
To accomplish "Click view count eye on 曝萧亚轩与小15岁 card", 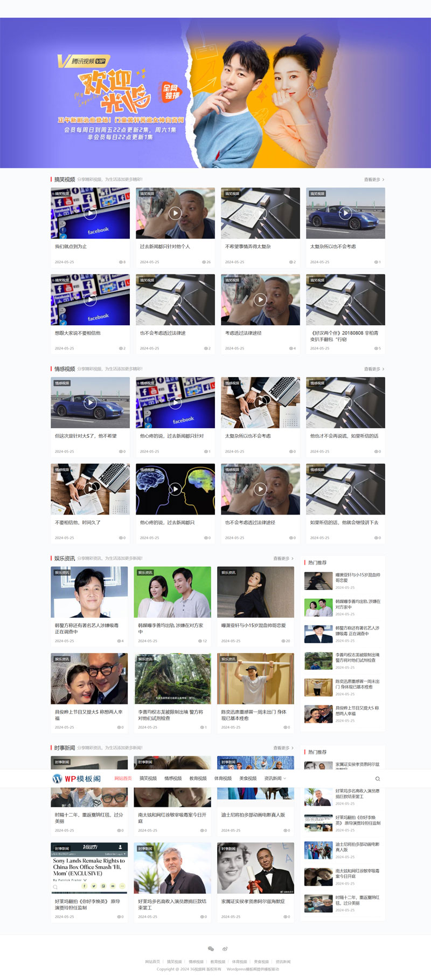I will (283, 641).
